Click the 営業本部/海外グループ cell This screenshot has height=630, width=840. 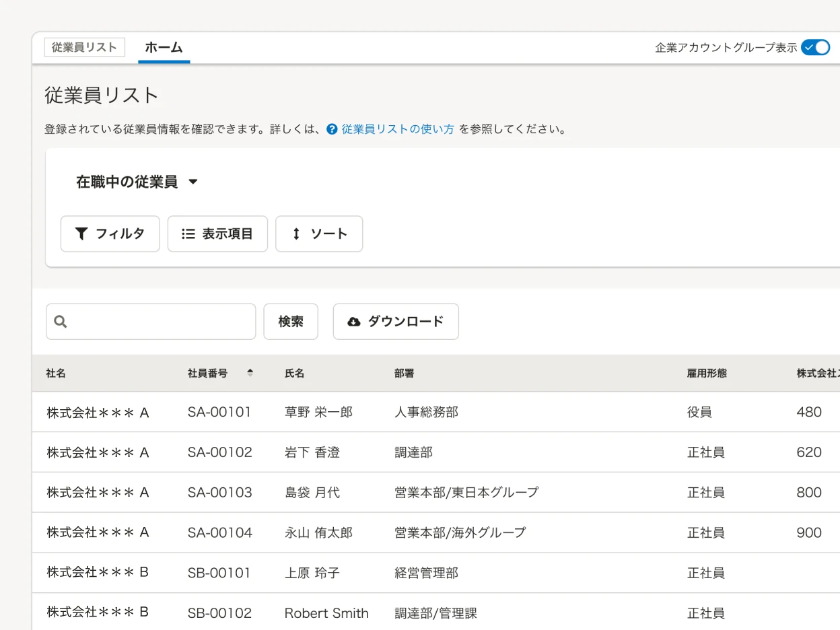(460, 533)
